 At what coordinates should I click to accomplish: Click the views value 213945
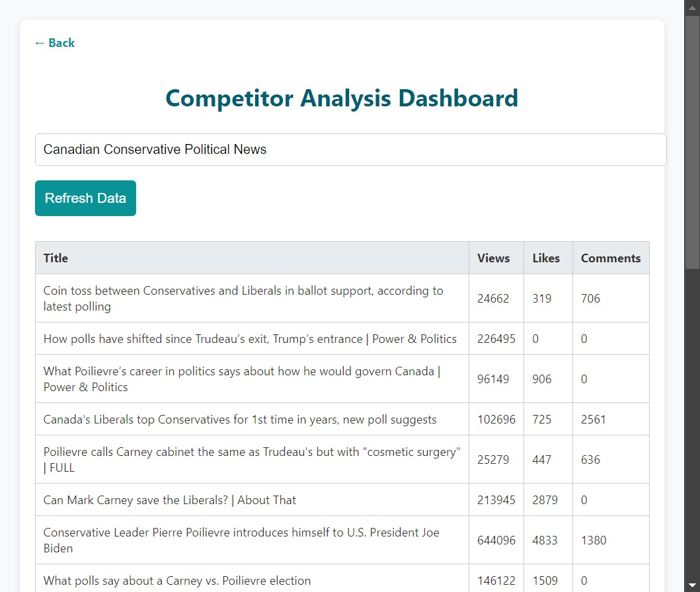tap(496, 500)
